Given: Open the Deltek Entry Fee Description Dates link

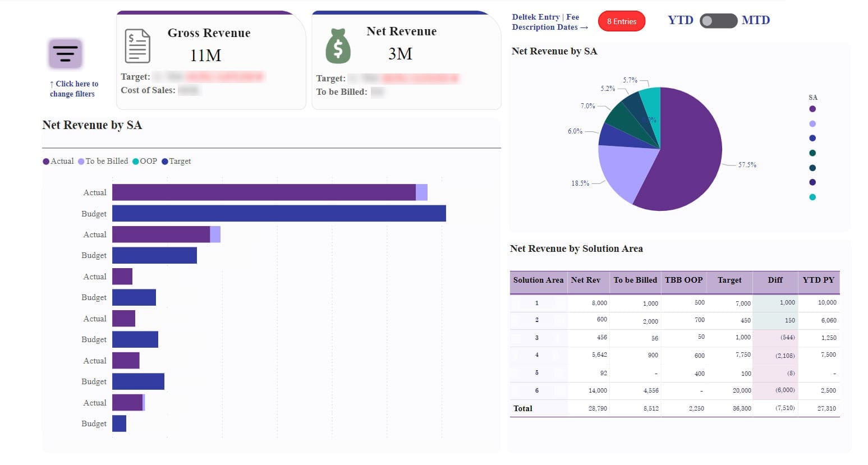Looking at the screenshot, I should (x=550, y=22).
